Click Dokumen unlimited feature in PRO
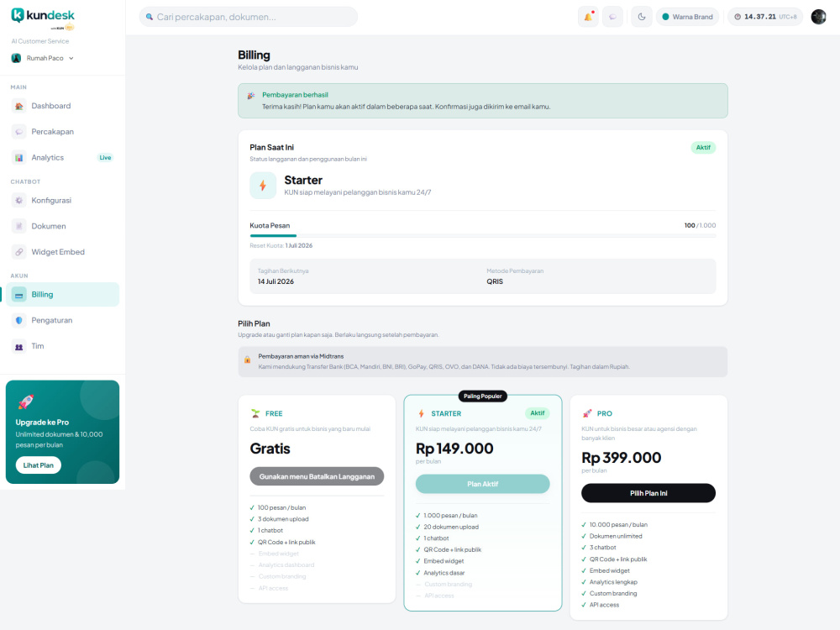This screenshot has height=630, width=840. tap(616, 536)
